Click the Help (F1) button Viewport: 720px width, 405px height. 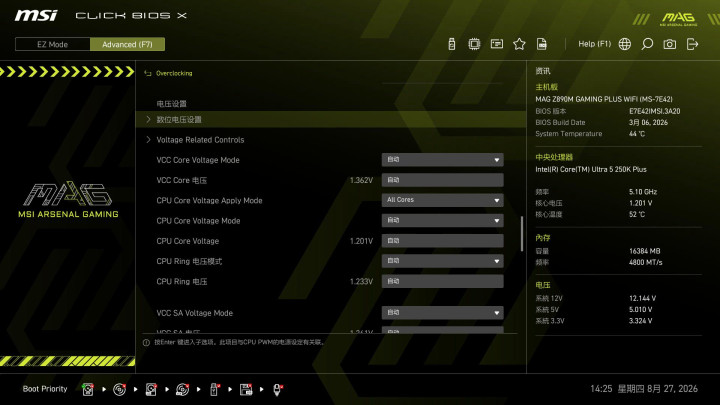point(594,44)
